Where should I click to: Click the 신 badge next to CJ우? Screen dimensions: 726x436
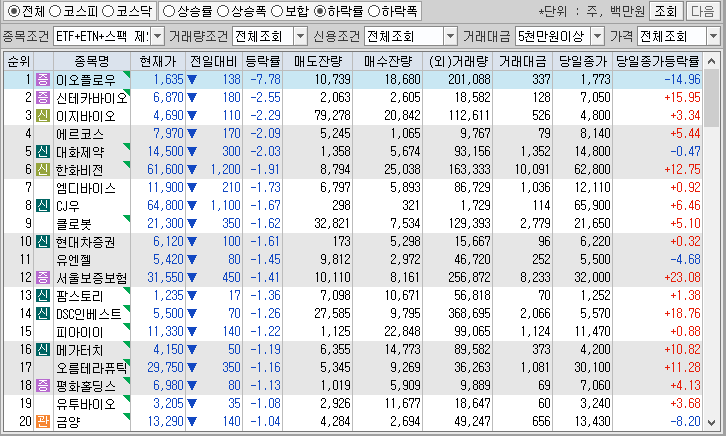43,205
